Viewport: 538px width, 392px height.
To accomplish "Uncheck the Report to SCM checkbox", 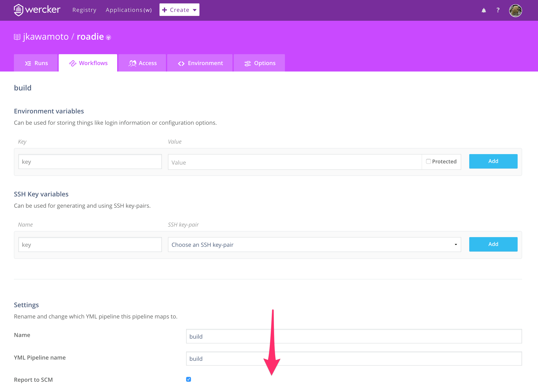I will (x=189, y=379).
